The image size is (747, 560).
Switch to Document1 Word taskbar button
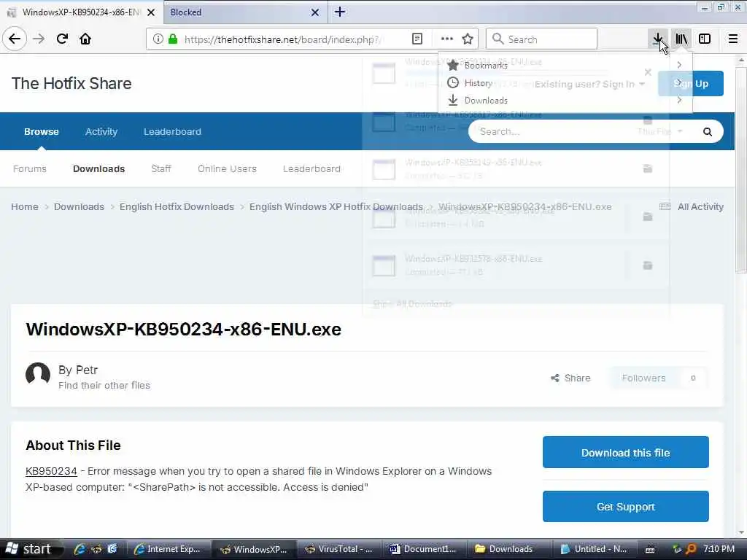click(x=424, y=549)
